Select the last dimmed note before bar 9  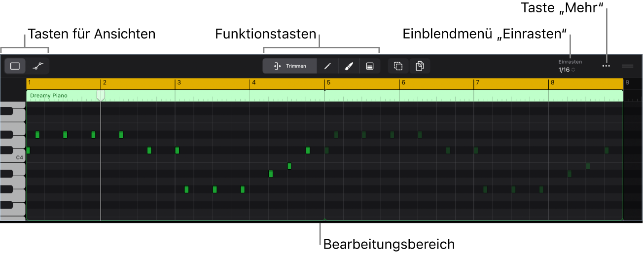coord(607,150)
